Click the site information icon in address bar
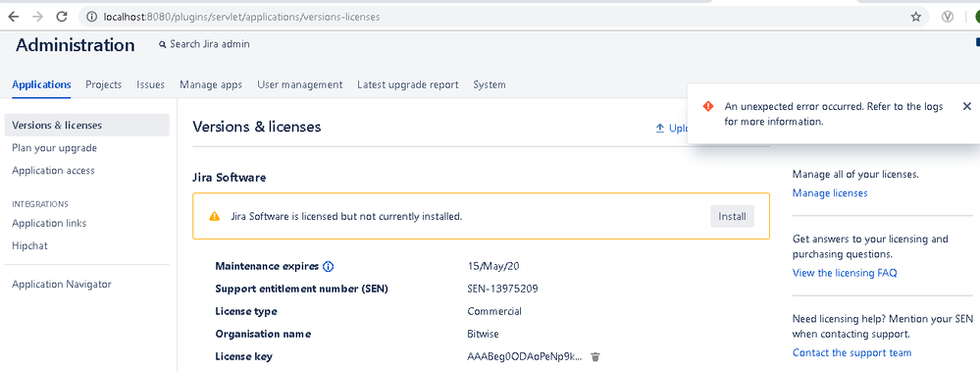Screen dimensions: 980x372 91,17
